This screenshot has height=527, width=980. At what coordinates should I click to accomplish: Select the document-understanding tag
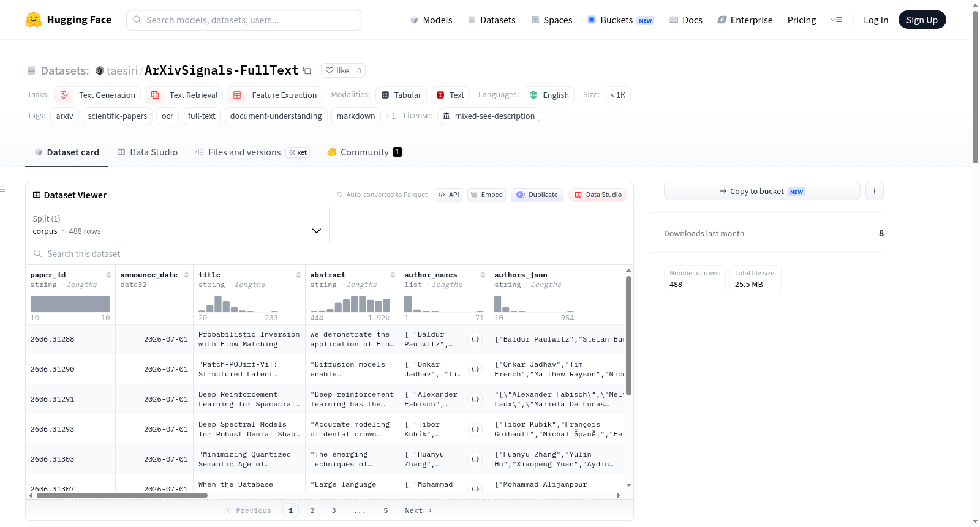click(276, 116)
